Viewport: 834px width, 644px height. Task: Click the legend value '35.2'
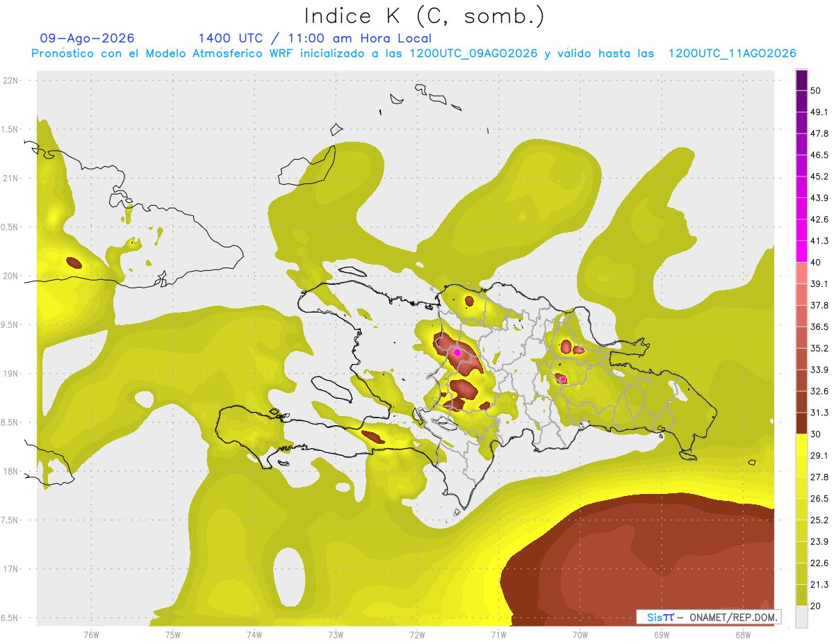819,348
